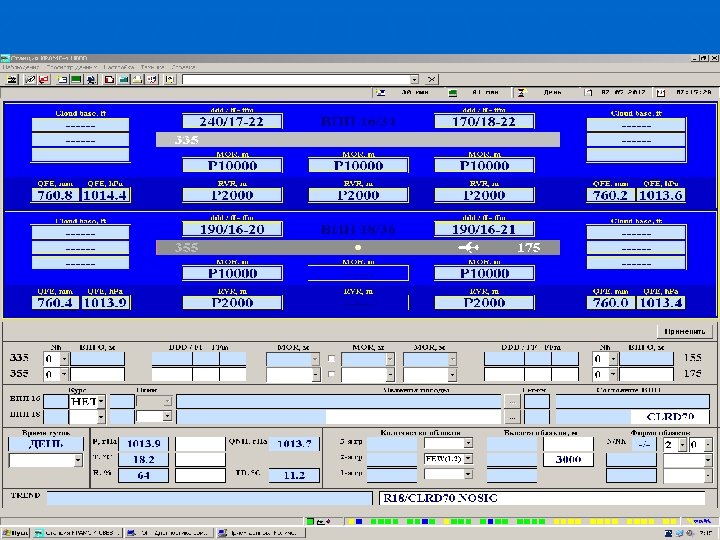720x540 pixels.
Task: Open the second menu, Просмотр данных
Action: coord(72,67)
